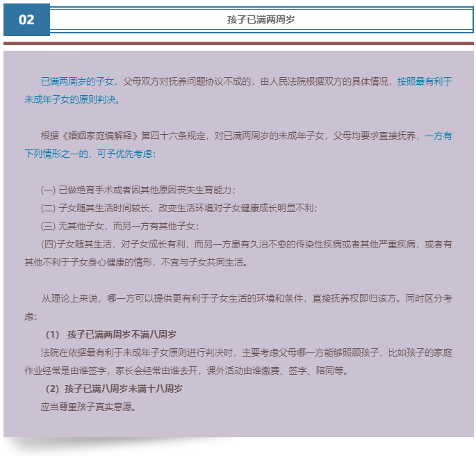The height and width of the screenshot is (456, 476).
Task: Click the blue phrase "一方有" at line end
Action: coord(438,136)
